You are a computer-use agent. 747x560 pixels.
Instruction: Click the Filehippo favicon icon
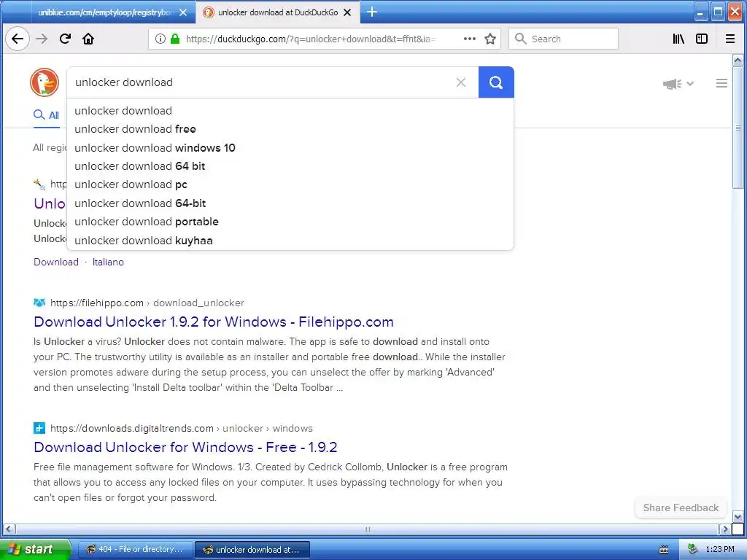click(x=39, y=303)
